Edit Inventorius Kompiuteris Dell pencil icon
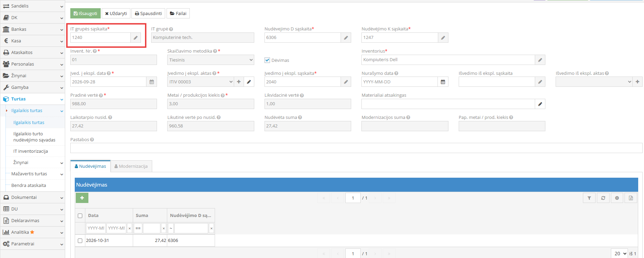Image resolution: width=644 pixels, height=258 pixels. point(540,60)
